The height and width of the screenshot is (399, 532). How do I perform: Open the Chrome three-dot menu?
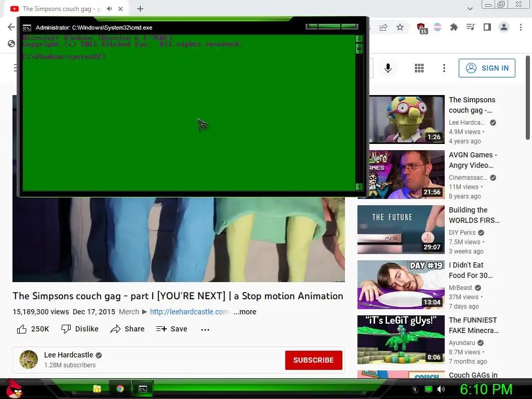[521, 27]
